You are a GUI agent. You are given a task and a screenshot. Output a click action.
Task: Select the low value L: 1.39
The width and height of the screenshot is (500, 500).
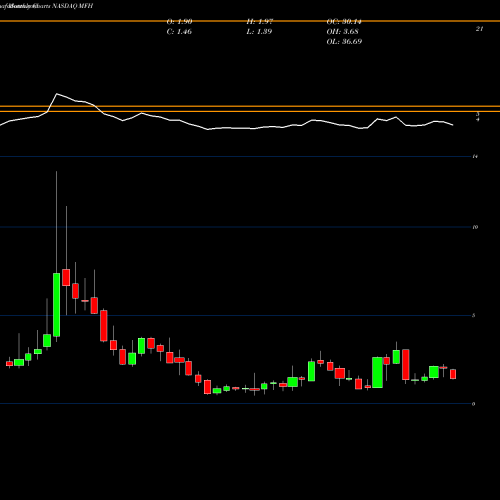tap(259, 32)
